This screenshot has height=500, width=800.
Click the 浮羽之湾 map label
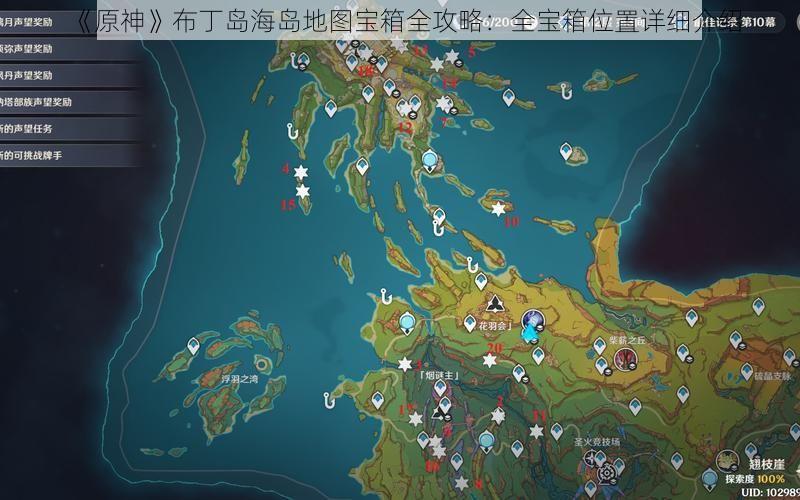pos(239,379)
